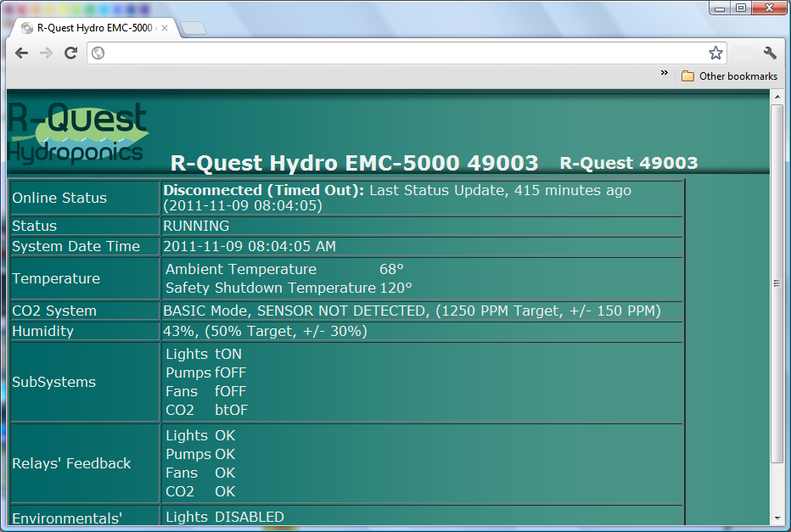Close the R-Quest Hydro EMC-5000 tab
This screenshot has height=532, width=791.
tap(165, 28)
